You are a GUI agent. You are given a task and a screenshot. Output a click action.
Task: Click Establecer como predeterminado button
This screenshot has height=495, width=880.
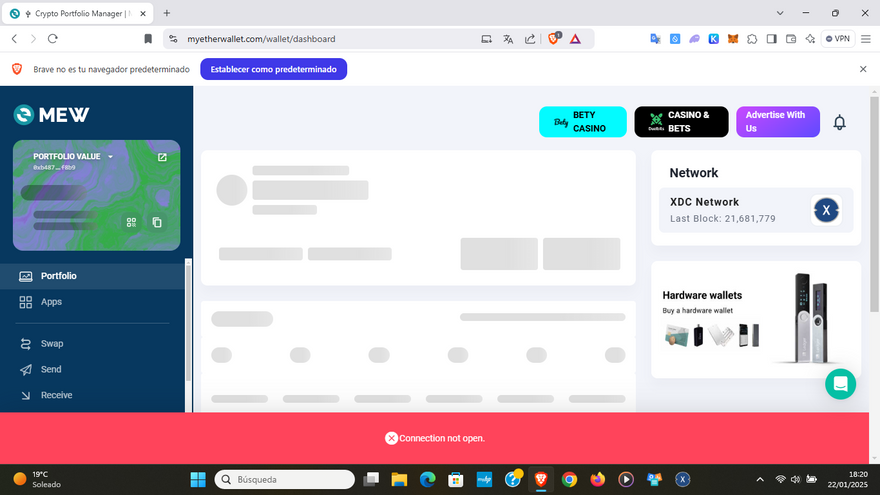[x=273, y=69]
